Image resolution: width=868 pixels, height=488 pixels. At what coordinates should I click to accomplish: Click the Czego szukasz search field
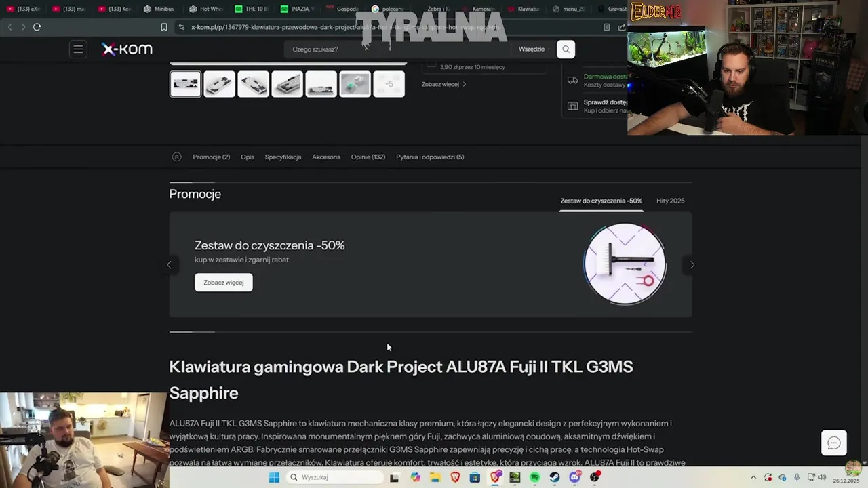(x=397, y=49)
